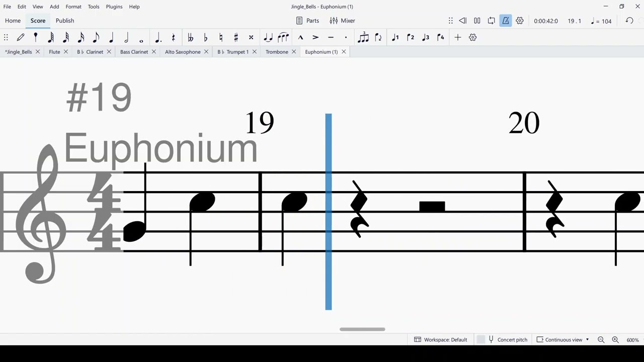Open Workspace: Default selector

coord(441,340)
